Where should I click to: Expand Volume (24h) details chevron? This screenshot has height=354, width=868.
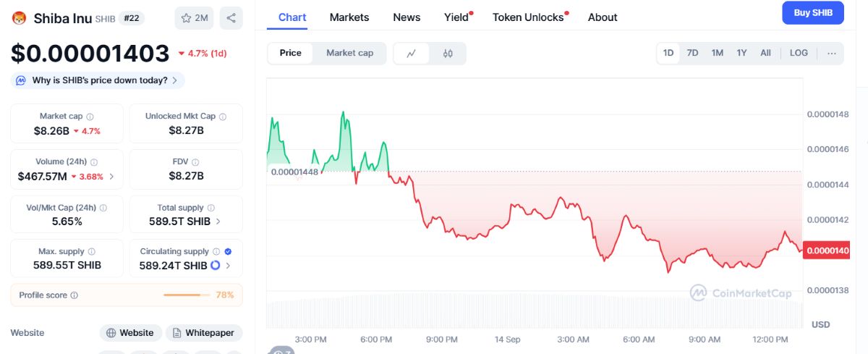tap(111, 177)
